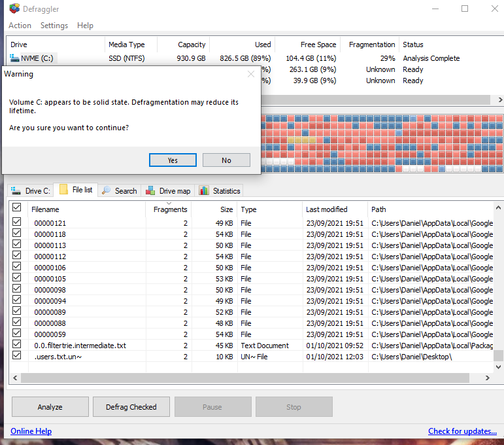Open Check for updates link
This screenshot has width=504, height=445.
coord(462,431)
